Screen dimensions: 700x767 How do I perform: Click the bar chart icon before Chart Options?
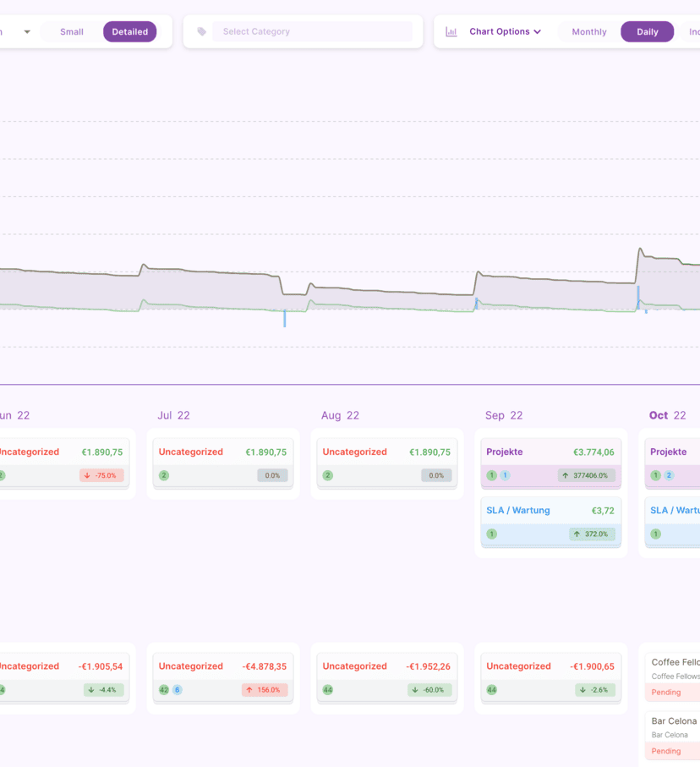click(451, 32)
